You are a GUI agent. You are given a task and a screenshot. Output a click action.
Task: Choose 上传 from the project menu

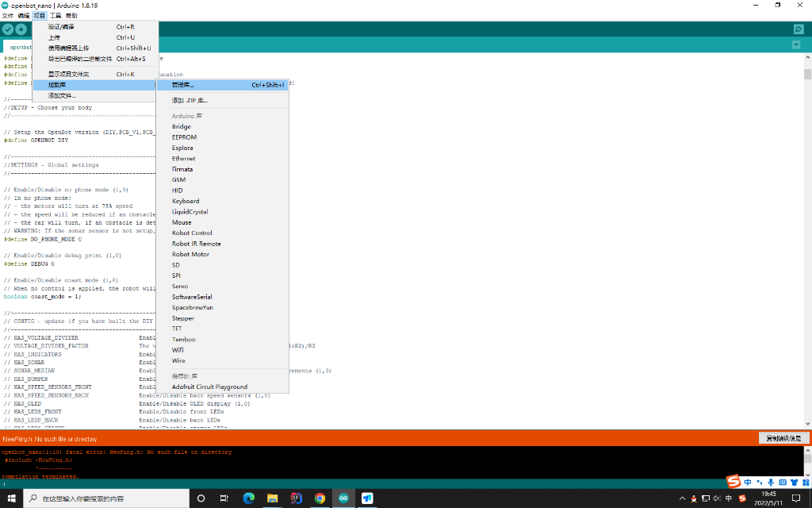coord(95,37)
